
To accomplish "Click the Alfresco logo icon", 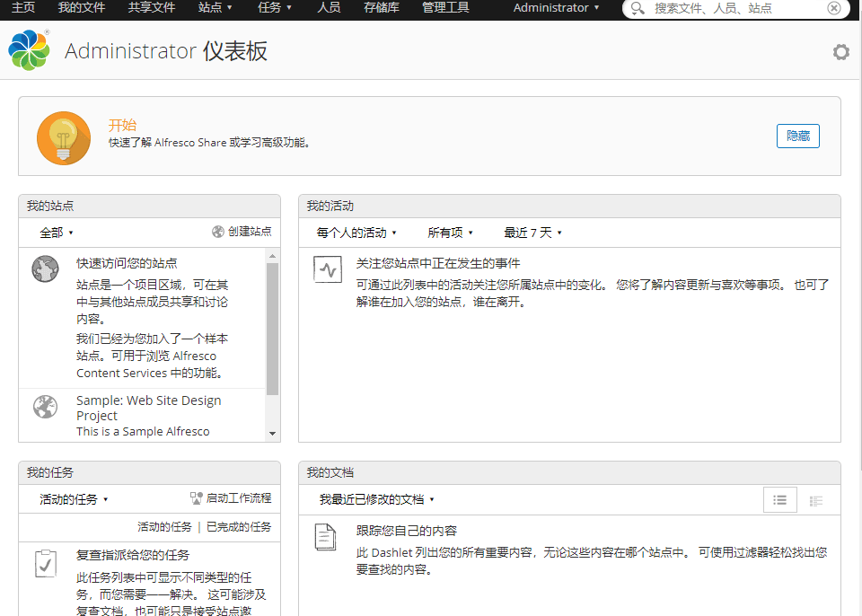I will (x=29, y=49).
